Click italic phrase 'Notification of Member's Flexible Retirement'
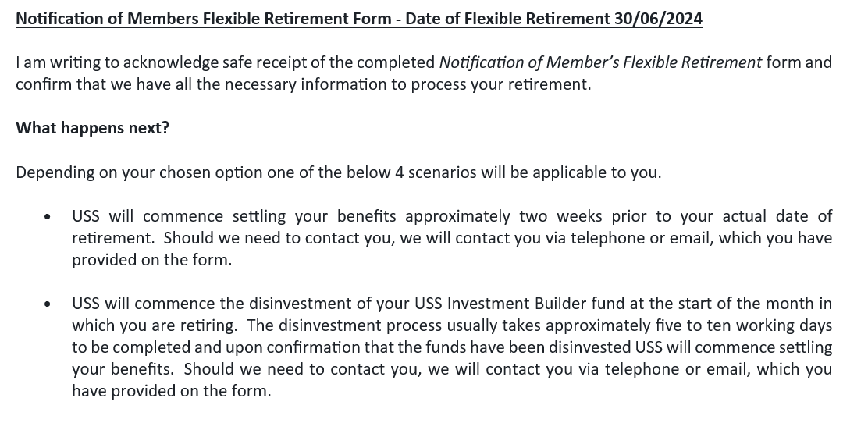The height and width of the screenshot is (423, 868). click(600, 62)
